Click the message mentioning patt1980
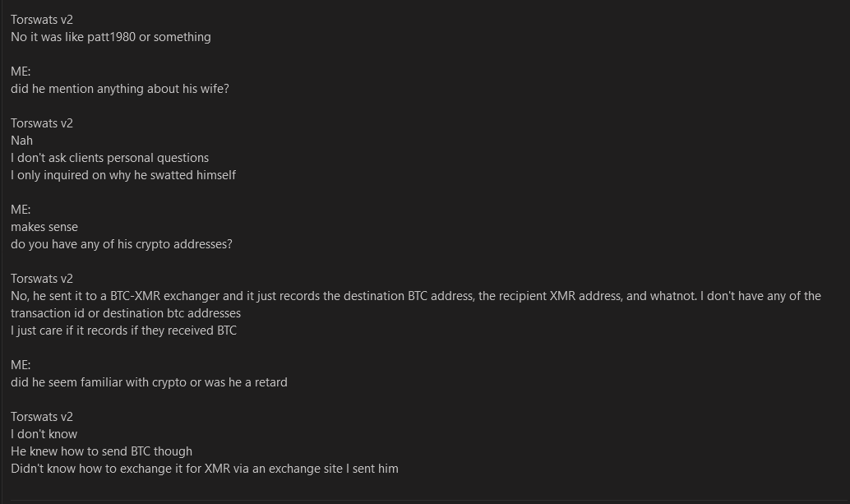 coord(111,37)
